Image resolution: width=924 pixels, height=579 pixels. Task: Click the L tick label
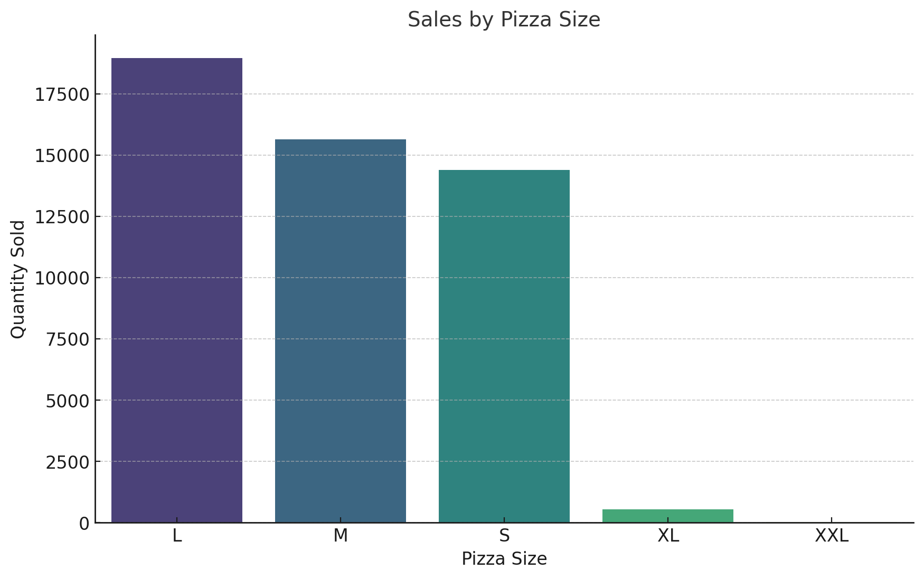pyautogui.click(x=177, y=536)
